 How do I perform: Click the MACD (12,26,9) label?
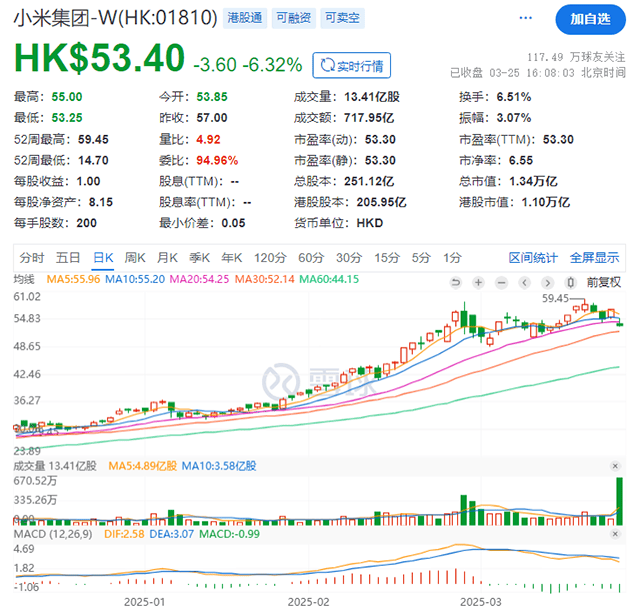[x=53, y=534]
